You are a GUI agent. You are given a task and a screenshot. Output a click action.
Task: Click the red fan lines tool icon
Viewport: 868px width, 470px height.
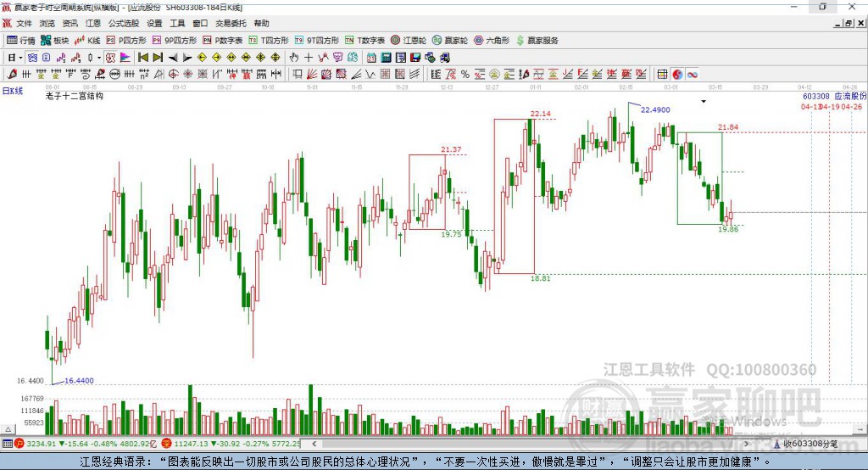coord(312,75)
